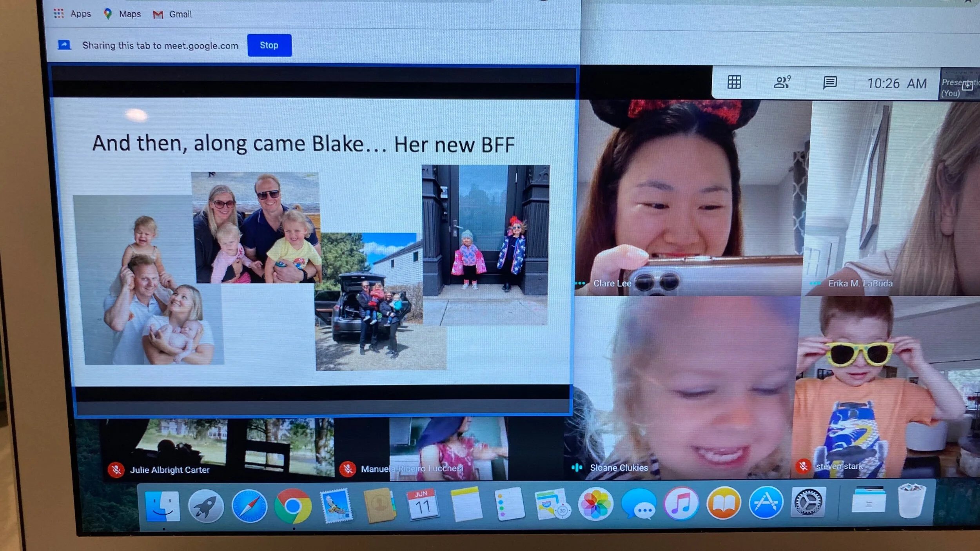980x551 pixels.
Task: Open the Google Meet grid layout icon
Action: tap(734, 82)
